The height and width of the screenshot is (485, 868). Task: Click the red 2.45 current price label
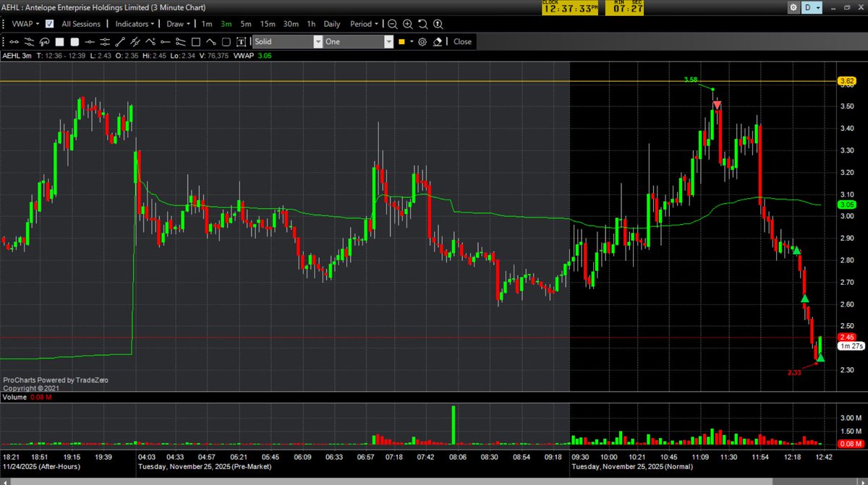pyautogui.click(x=846, y=337)
